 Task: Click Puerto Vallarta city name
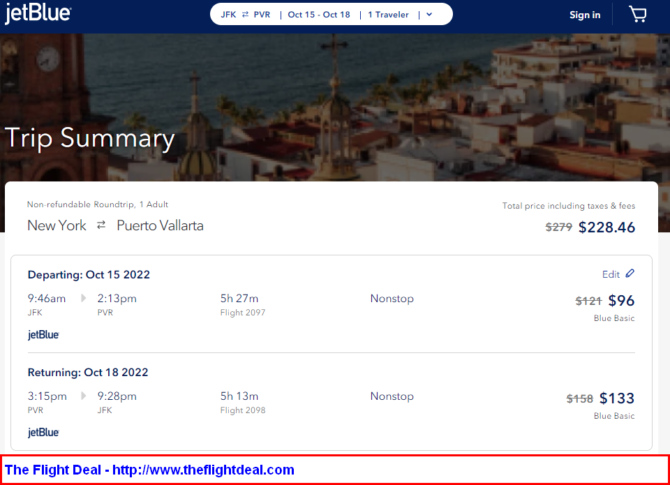coord(160,225)
